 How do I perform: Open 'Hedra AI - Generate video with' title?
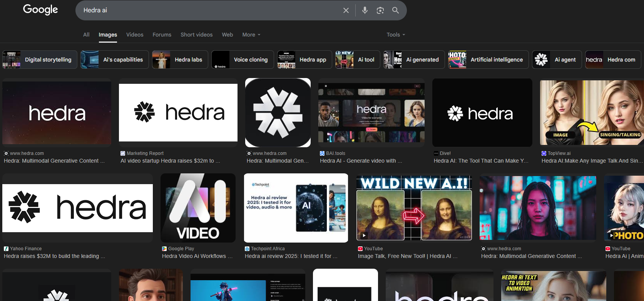pyautogui.click(x=361, y=161)
